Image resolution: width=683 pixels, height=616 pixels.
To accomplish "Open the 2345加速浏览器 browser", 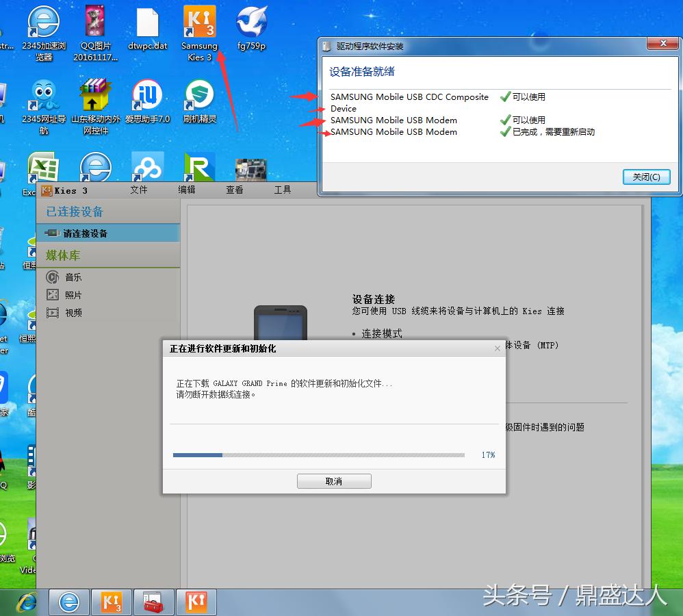I will pos(42,22).
